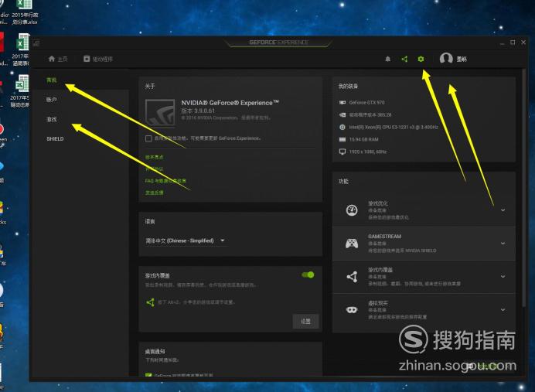Screen dimensions: 535x392
Task: Click the green share icon beside Alt+Z hint
Action: point(150,302)
